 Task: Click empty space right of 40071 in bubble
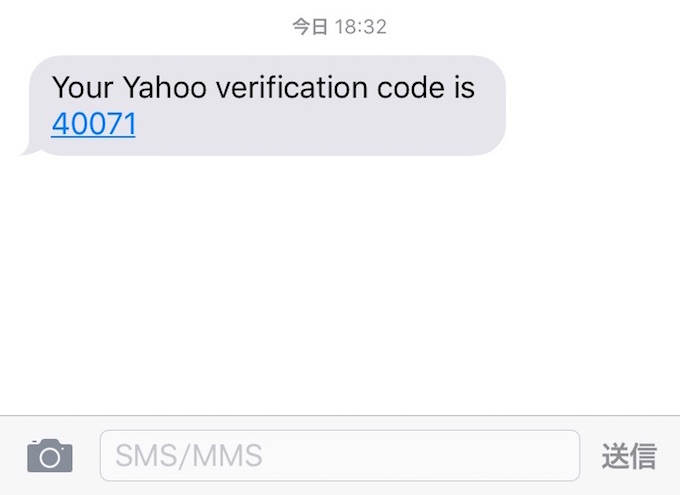[x=317, y=126]
